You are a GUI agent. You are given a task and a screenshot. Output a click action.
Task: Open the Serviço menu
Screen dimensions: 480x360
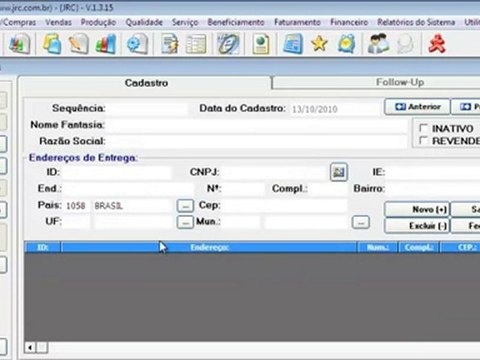(x=185, y=22)
